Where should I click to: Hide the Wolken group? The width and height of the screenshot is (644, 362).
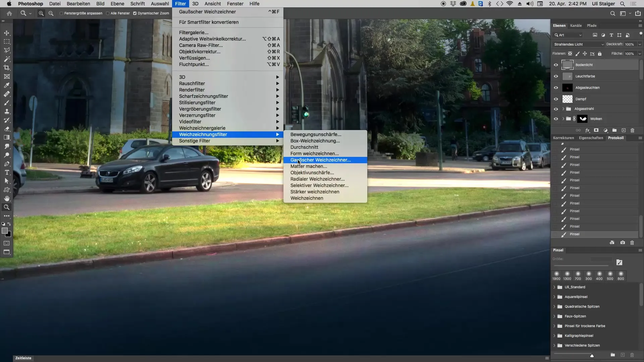point(556,119)
